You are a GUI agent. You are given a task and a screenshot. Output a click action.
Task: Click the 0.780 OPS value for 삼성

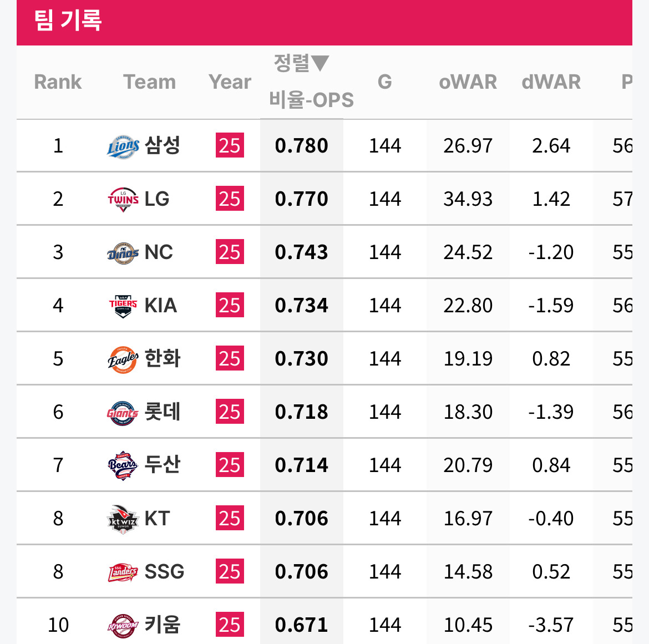[302, 146]
